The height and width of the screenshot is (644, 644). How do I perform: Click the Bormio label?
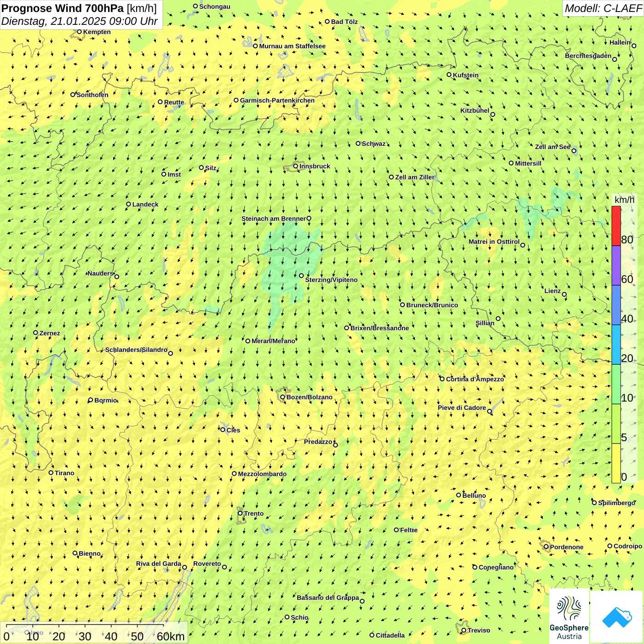pos(106,400)
